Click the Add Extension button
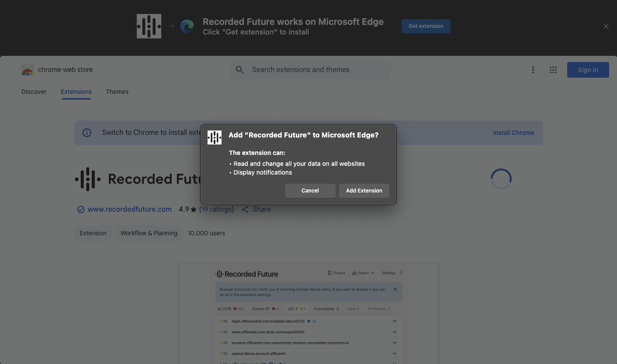Viewport: 617px width, 364px height. pyautogui.click(x=364, y=191)
